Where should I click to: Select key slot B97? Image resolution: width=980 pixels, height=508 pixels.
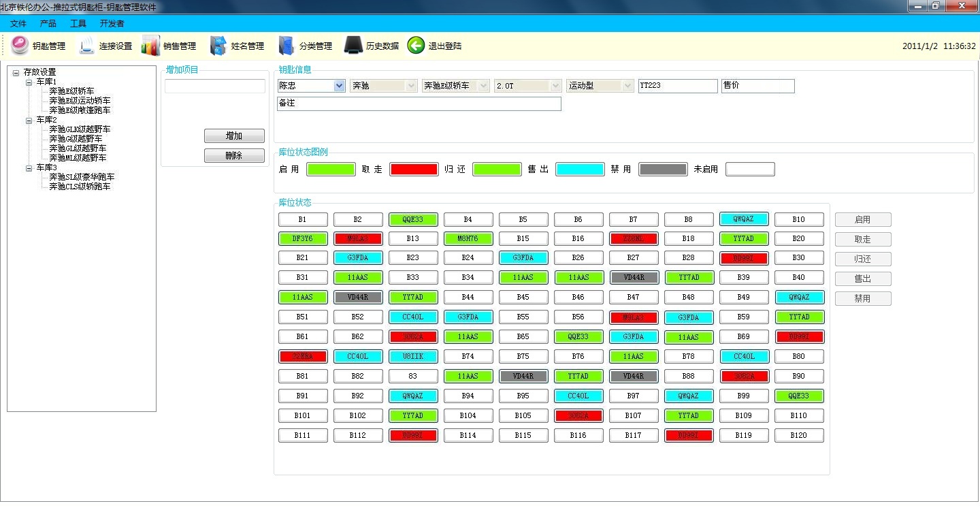point(634,396)
